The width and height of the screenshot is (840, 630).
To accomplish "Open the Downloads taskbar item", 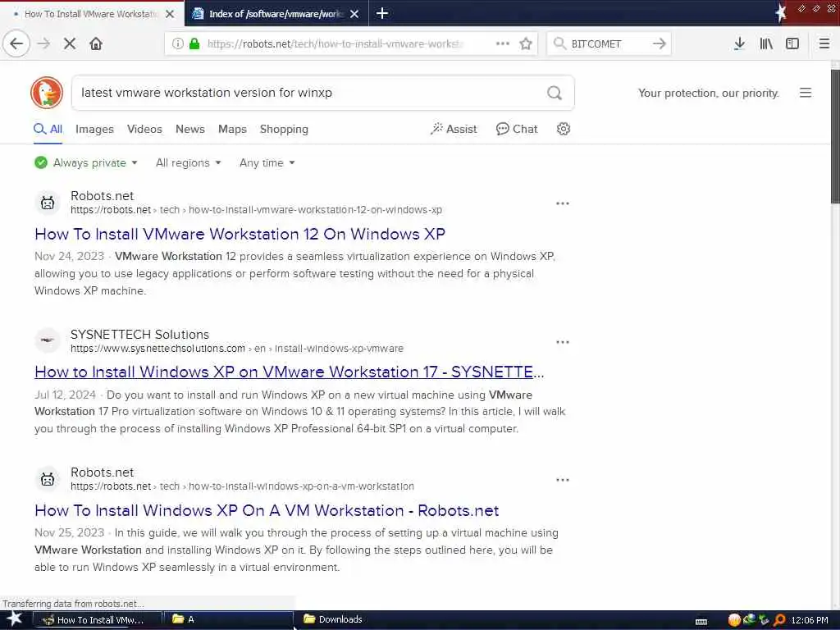I will (333, 619).
